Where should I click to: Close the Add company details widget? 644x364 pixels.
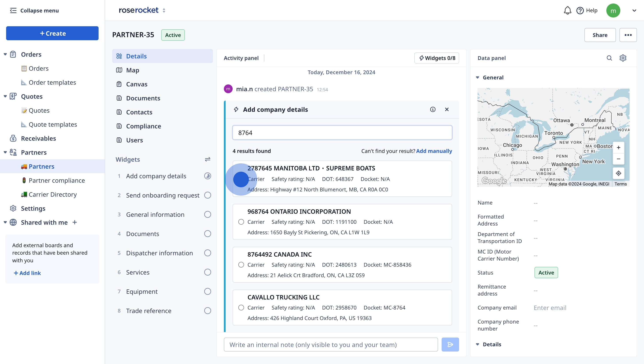point(447,109)
